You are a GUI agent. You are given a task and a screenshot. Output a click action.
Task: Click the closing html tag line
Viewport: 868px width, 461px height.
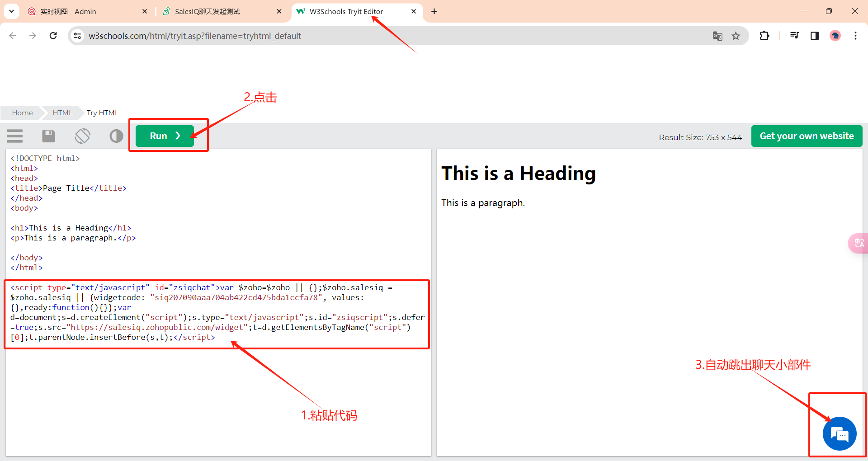(26, 268)
